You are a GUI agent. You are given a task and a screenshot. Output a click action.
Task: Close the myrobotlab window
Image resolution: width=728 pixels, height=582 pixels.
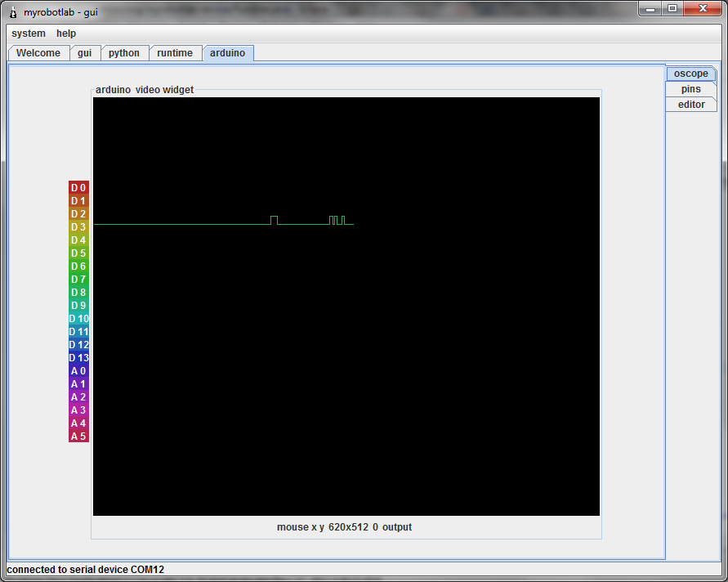pos(703,9)
